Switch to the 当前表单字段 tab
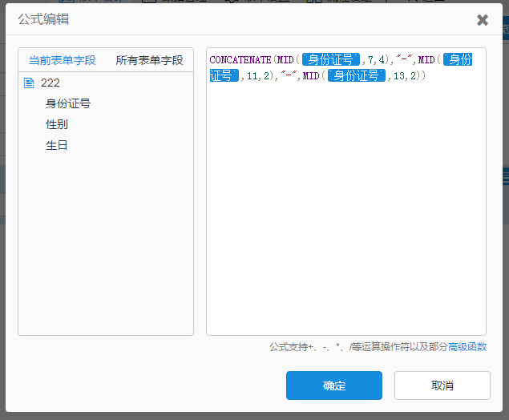Image resolution: width=509 pixels, height=420 pixels. click(x=62, y=60)
